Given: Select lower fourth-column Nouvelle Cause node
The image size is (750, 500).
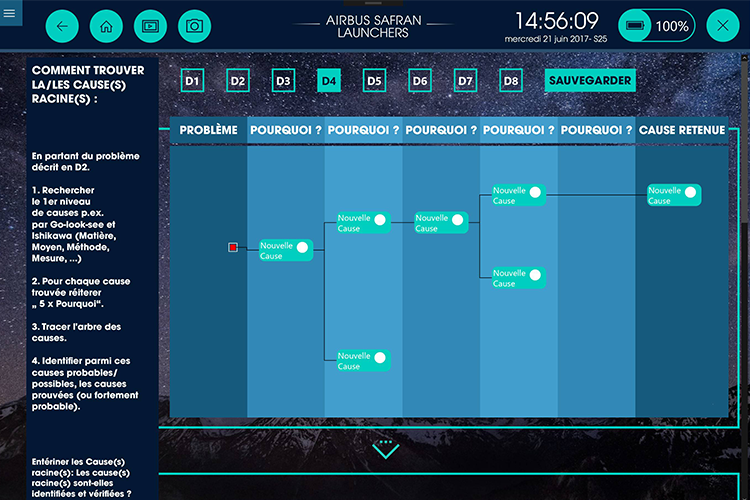Looking at the screenshot, I should (x=518, y=277).
